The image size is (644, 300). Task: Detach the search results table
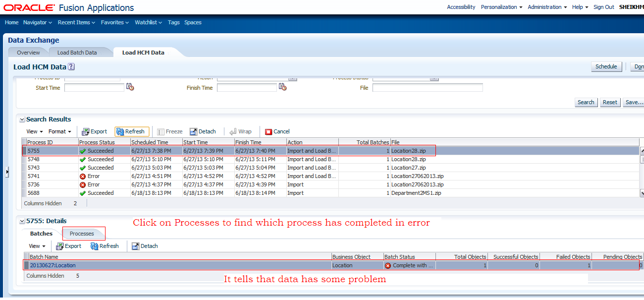pos(202,131)
